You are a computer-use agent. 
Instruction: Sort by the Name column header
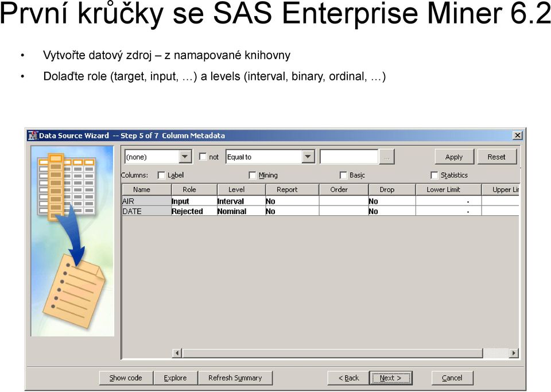[146, 189]
